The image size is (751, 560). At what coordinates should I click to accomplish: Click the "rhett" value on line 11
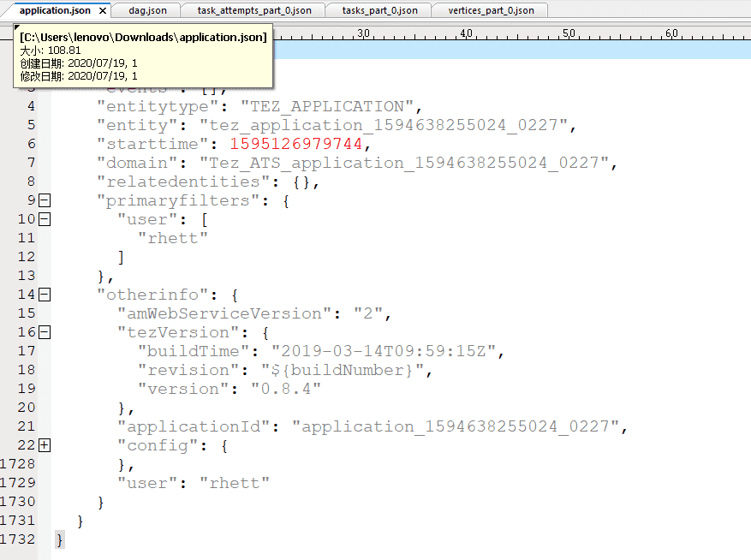172,238
